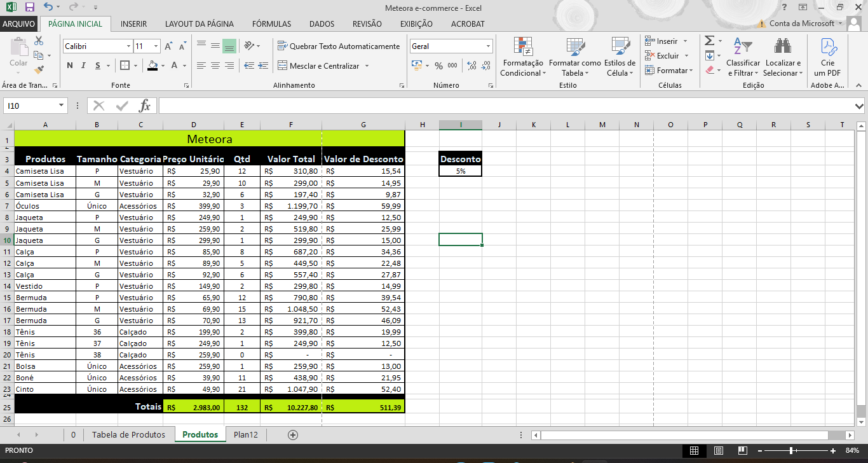Select Normal view button in status bar

click(x=694, y=450)
